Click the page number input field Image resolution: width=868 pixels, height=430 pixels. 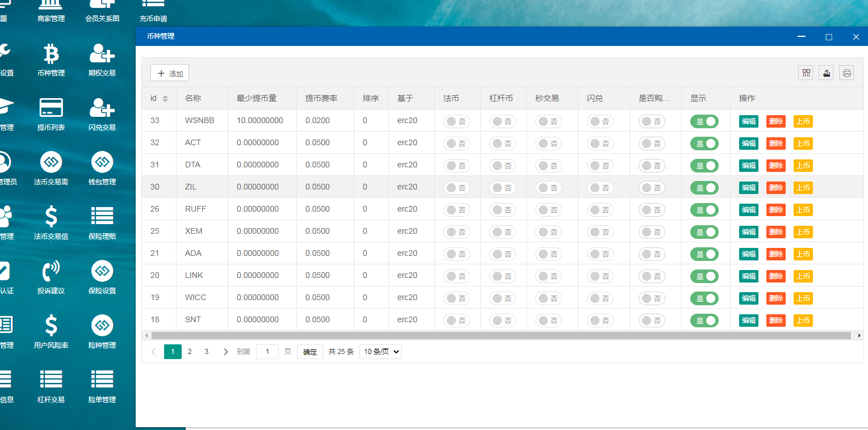[267, 352]
